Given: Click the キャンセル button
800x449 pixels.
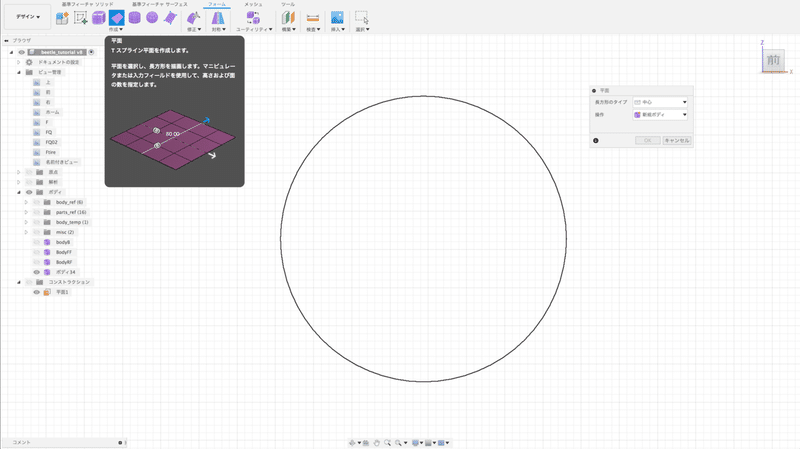Looking at the screenshot, I should [x=677, y=140].
